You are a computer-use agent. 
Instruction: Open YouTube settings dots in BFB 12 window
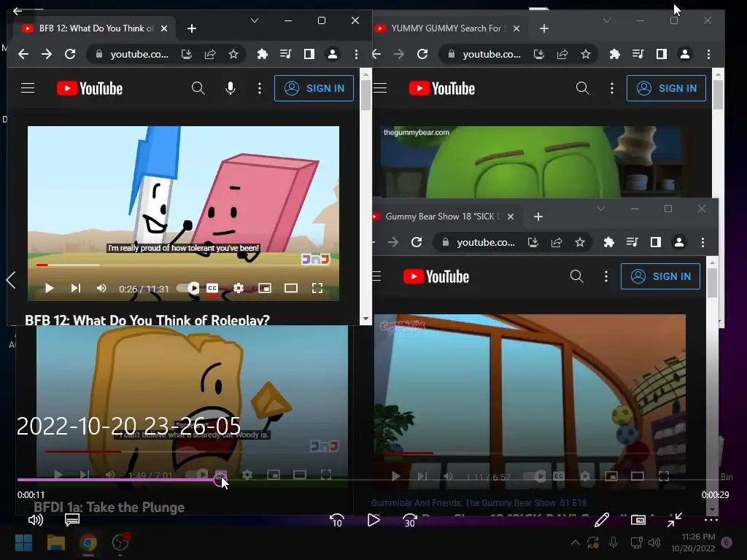[x=260, y=88]
